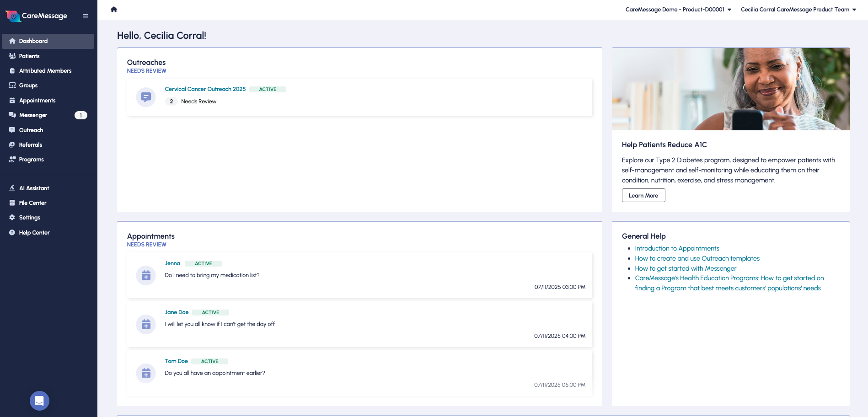Open the Groups panel
Image resolution: width=868 pixels, height=417 pixels.
[28, 86]
